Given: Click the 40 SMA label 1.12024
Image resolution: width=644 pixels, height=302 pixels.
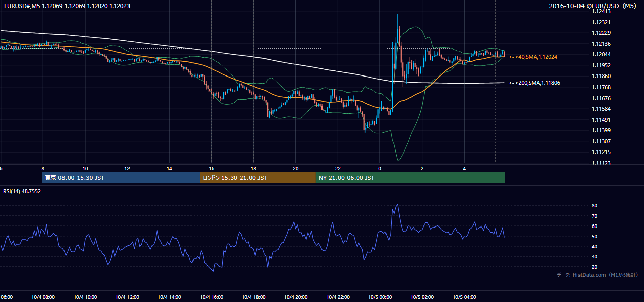Looking at the screenshot, I should point(533,57).
